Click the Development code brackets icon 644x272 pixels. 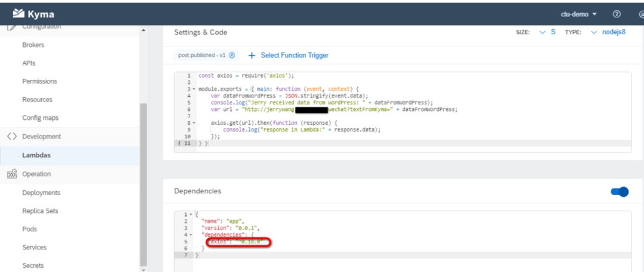click(x=11, y=137)
